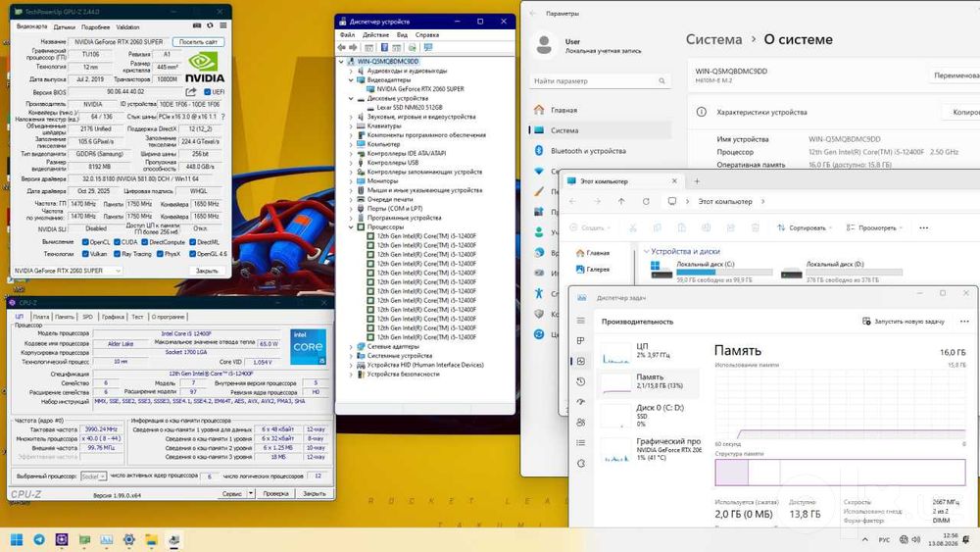This screenshot has height=552, width=980.
Task: Open the Действие menu in Device Manager
Action: [375, 35]
